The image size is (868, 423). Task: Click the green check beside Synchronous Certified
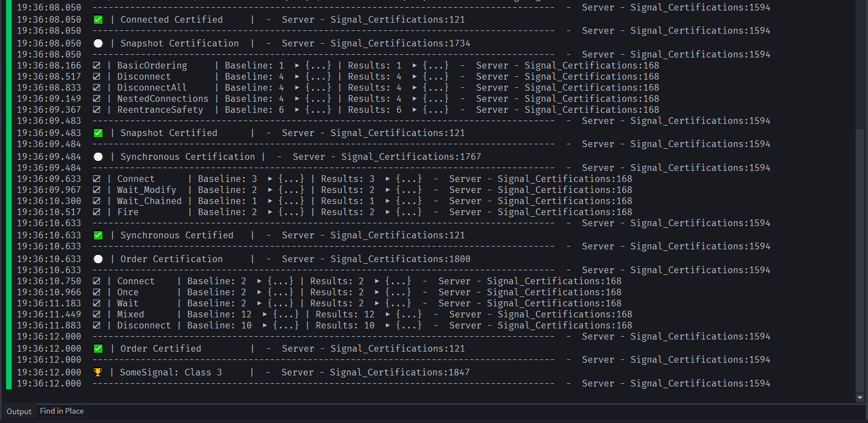tap(98, 235)
